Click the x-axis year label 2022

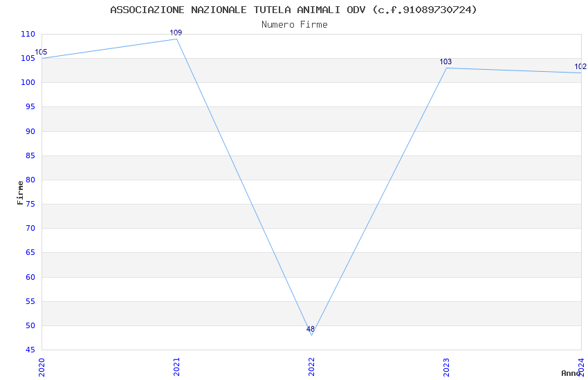[x=311, y=368]
